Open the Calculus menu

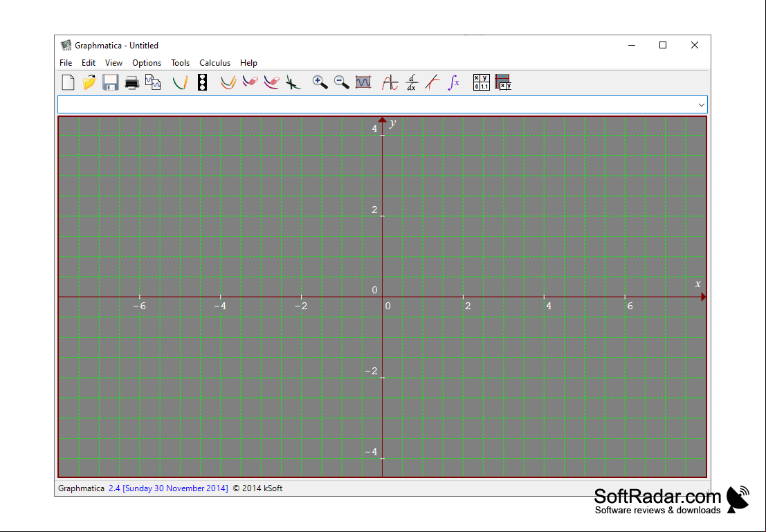[x=215, y=63]
